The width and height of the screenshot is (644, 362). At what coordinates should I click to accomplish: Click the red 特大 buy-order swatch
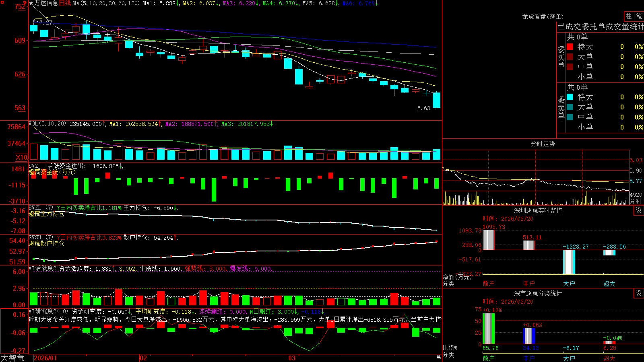[x=570, y=47]
